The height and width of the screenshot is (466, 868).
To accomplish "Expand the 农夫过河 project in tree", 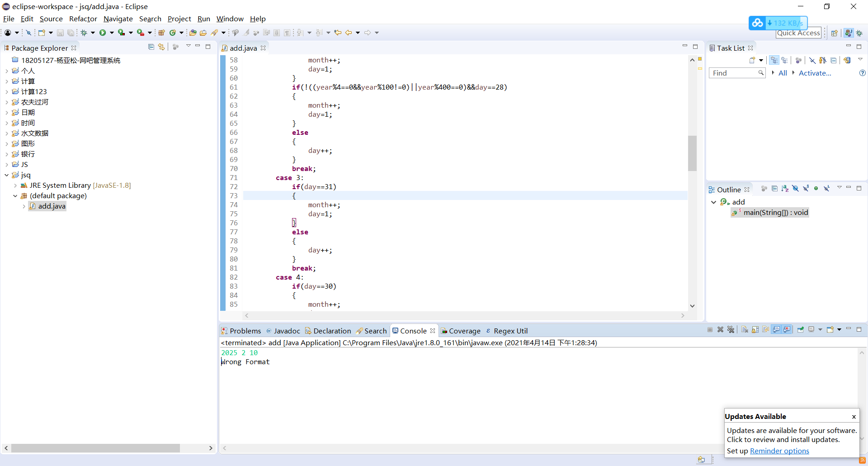I will 7,102.
